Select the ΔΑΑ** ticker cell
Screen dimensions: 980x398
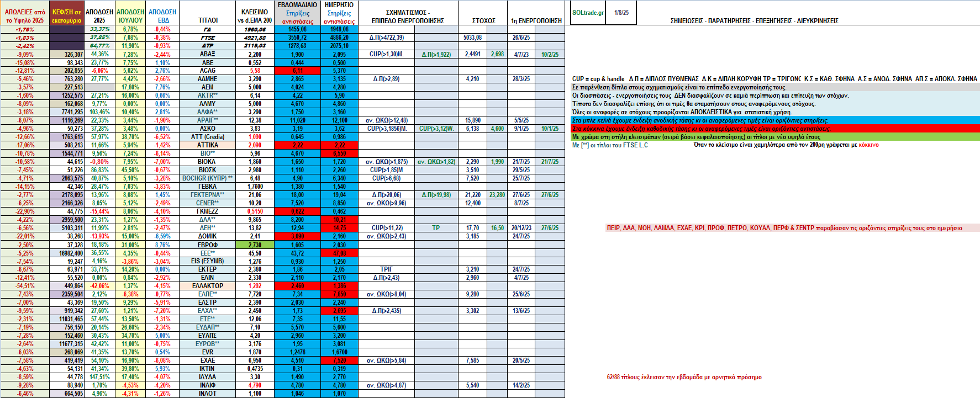pos(208,220)
